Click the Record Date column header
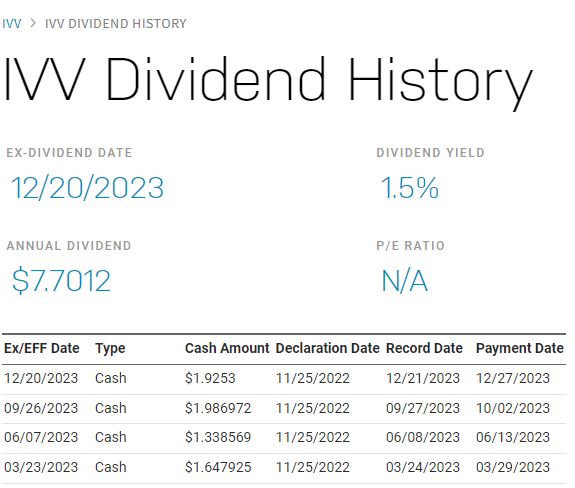This screenshot has height=488, width=575. [x=424, y=348]
